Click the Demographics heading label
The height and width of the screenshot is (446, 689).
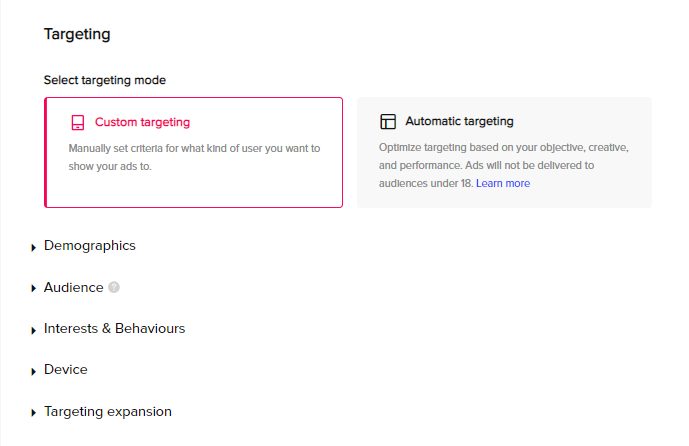click(x=90, y=246)
